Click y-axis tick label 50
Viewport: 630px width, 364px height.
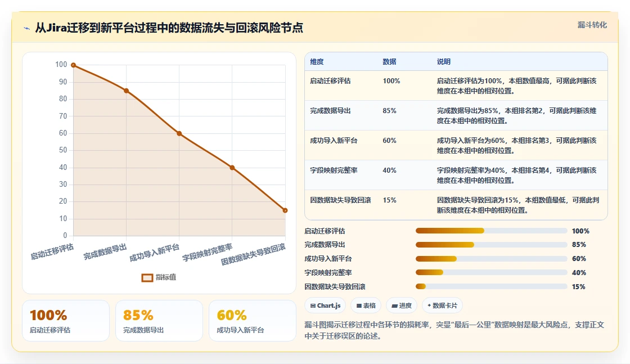62,150
